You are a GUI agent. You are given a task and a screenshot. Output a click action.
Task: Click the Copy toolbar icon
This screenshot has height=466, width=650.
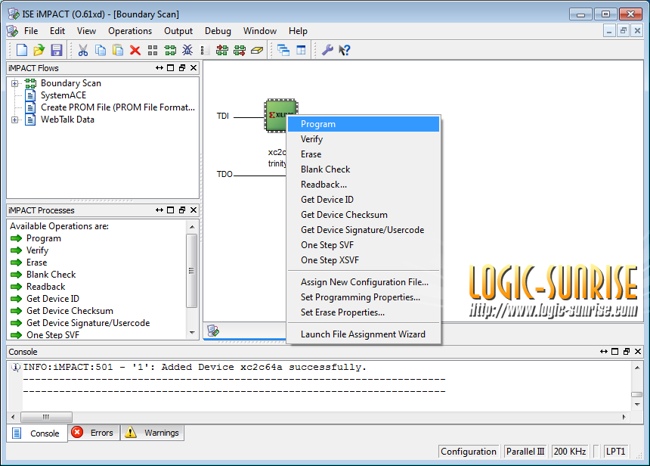pyautogui.click(x=100, y=50)
